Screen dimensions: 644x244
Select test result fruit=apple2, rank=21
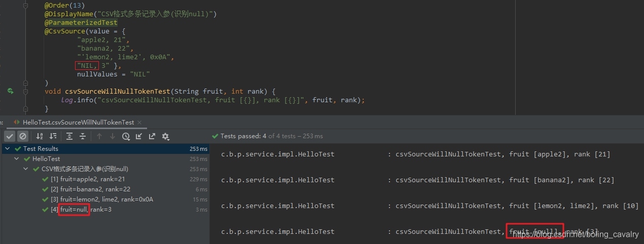click(88, 179)
